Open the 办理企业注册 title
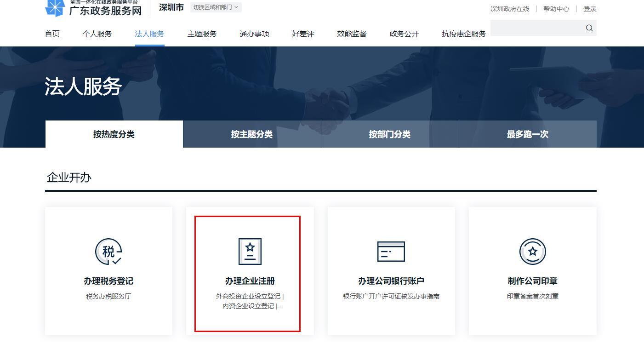The width and height of the screenshot is (644, 344). pyautogui.click(x=250, y=281)
